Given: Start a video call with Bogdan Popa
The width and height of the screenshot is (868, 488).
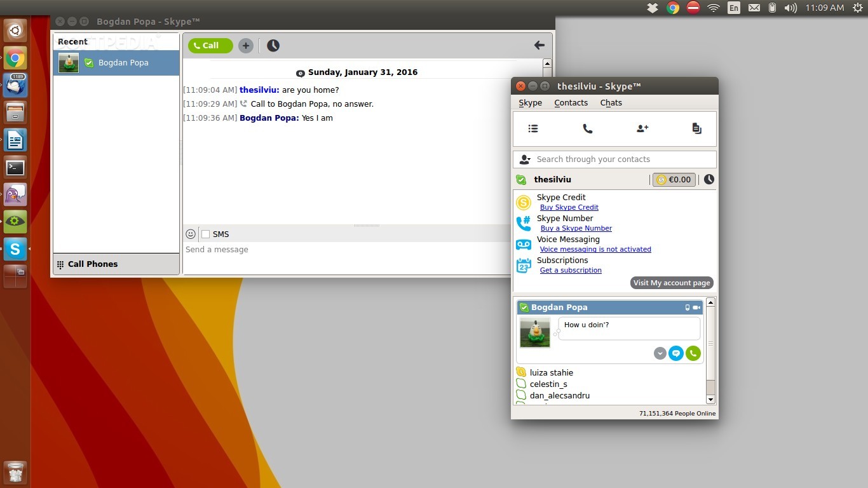Looking at the screenshot, I should coord(696,308).
